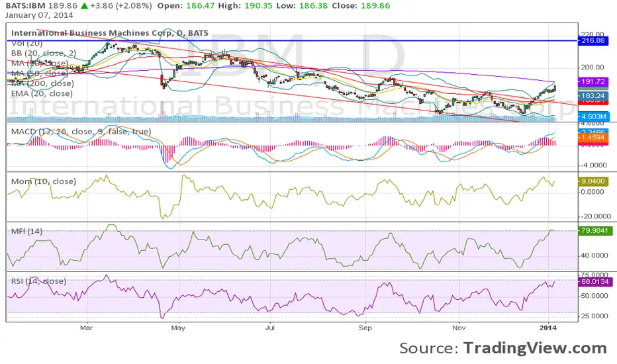Click the blue 216.88 price level tag

[593, 40]
